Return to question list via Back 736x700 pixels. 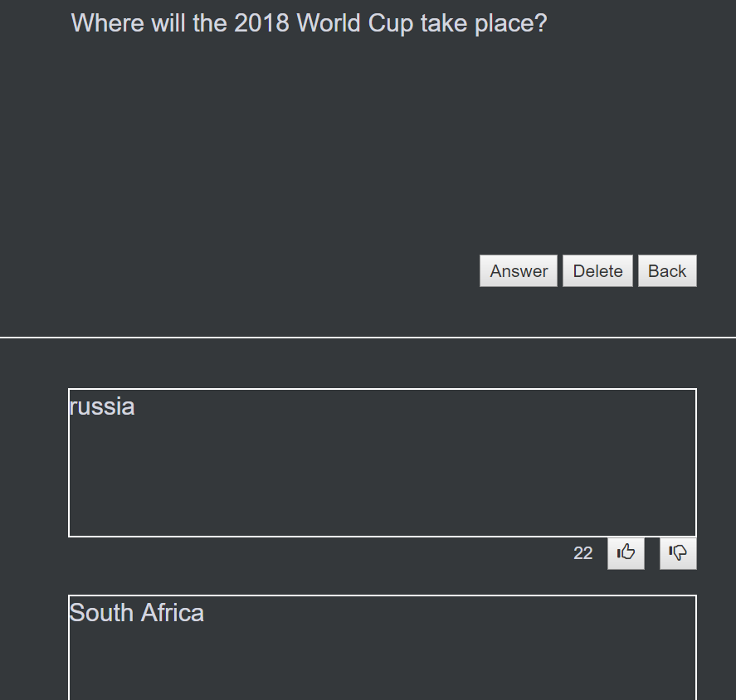(x=667, y=270)
